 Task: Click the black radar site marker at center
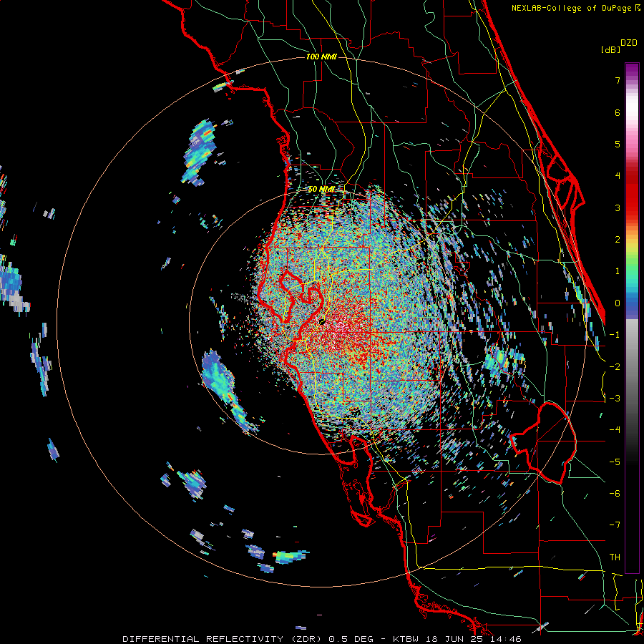point(322,321)
